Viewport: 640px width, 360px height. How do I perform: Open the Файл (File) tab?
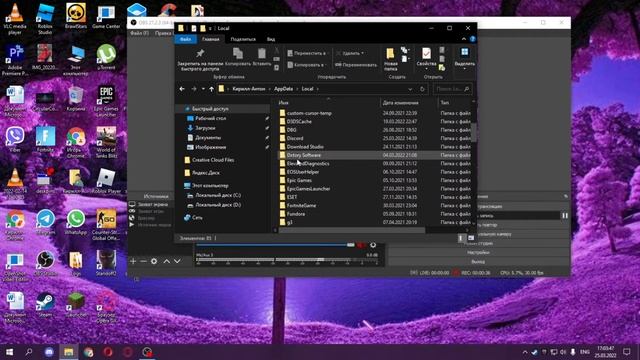point(185,39)
